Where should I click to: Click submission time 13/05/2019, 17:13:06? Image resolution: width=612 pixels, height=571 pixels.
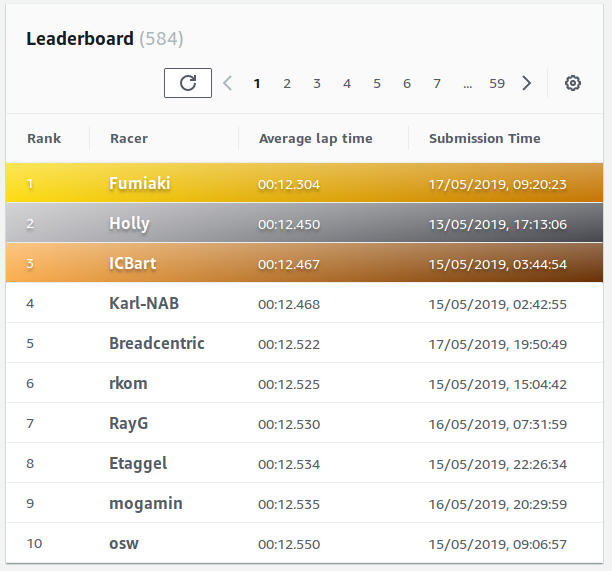pos(498,224)
